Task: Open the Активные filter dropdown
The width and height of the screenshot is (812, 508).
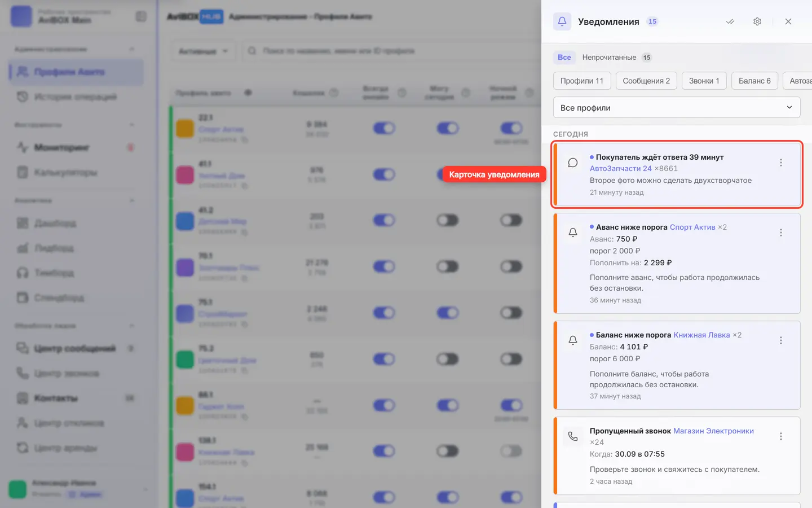Action: pyautogui.click(x=203, y=51)
